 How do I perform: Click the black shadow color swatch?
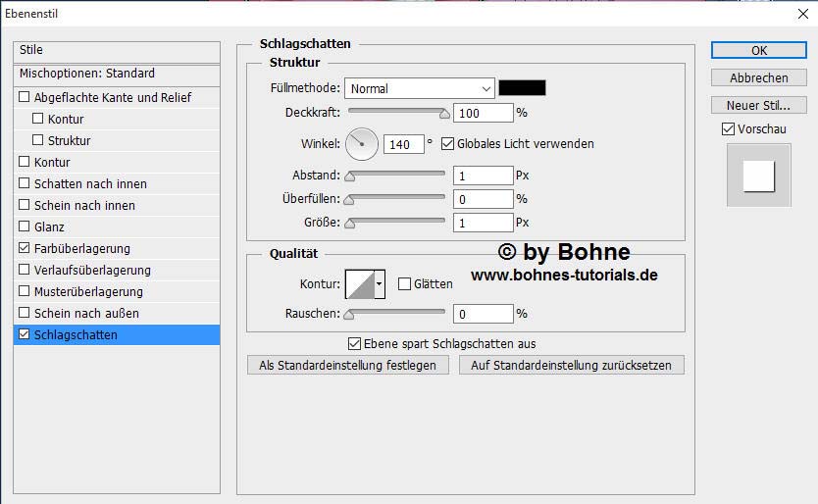click(x=522, y=88)
